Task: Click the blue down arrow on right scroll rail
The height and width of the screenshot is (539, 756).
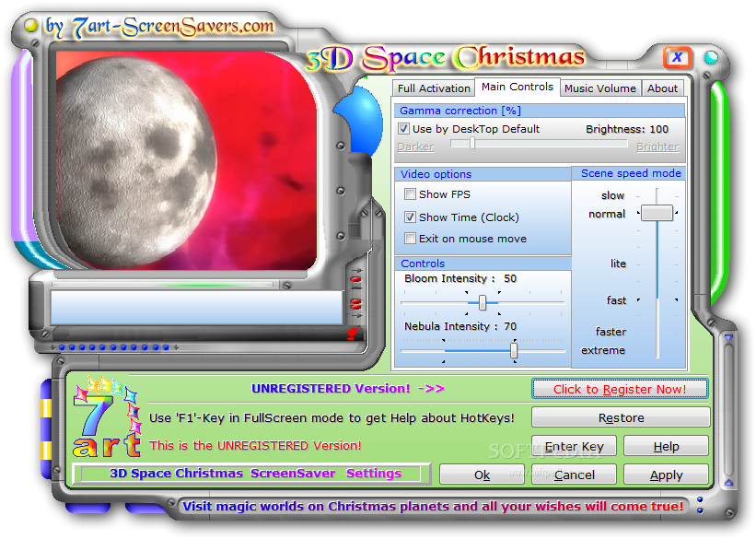Action: [728, 338]
